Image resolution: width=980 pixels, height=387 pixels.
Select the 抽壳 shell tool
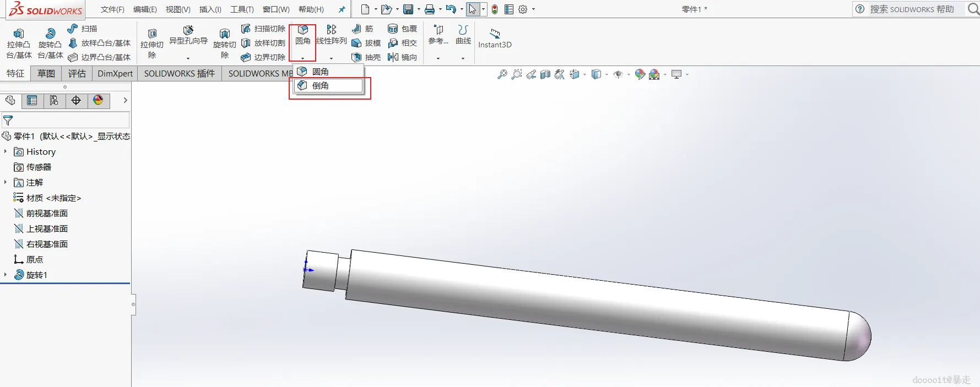[x=366, y=57]
